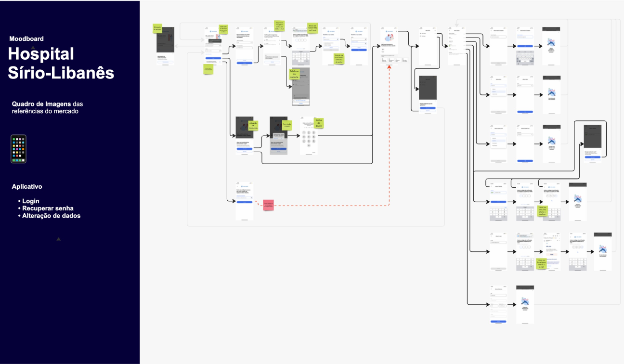Select the device PIN keypad screen thumbnail
Screen dimensions: 624x364
309,136
